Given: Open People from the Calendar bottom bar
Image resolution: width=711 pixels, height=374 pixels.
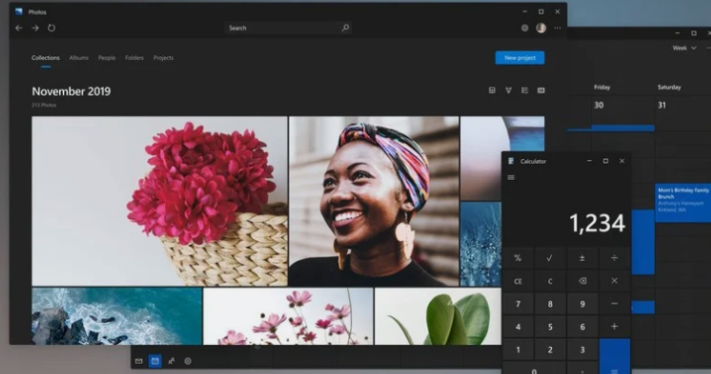Looking at the screenshot, I should tap(171, 361).
